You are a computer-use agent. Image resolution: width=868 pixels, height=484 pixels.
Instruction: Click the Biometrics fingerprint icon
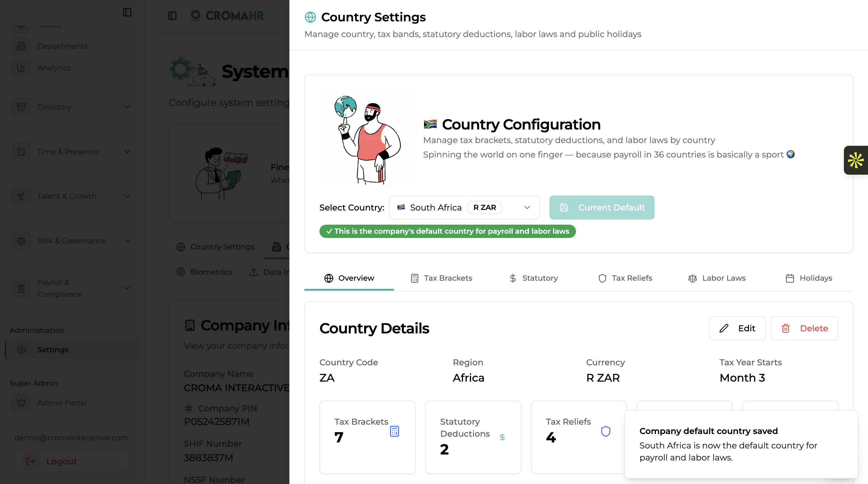pyautogui.click(x=181, y=272)
